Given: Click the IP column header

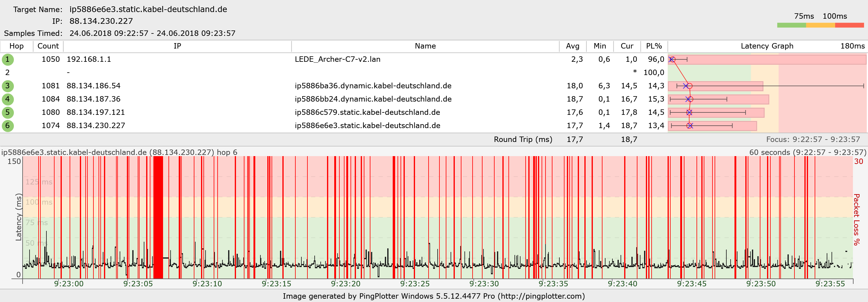Looking at the screenshot, I should point(177,46).
